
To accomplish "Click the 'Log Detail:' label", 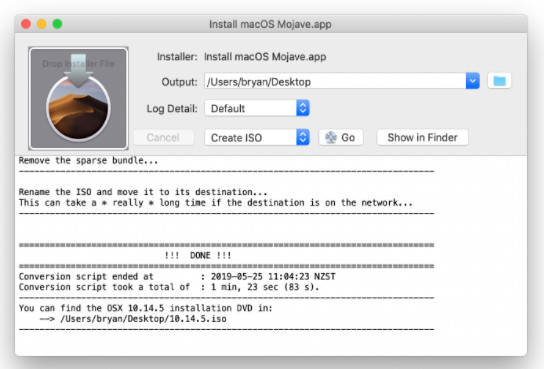I will coord(172,109).
